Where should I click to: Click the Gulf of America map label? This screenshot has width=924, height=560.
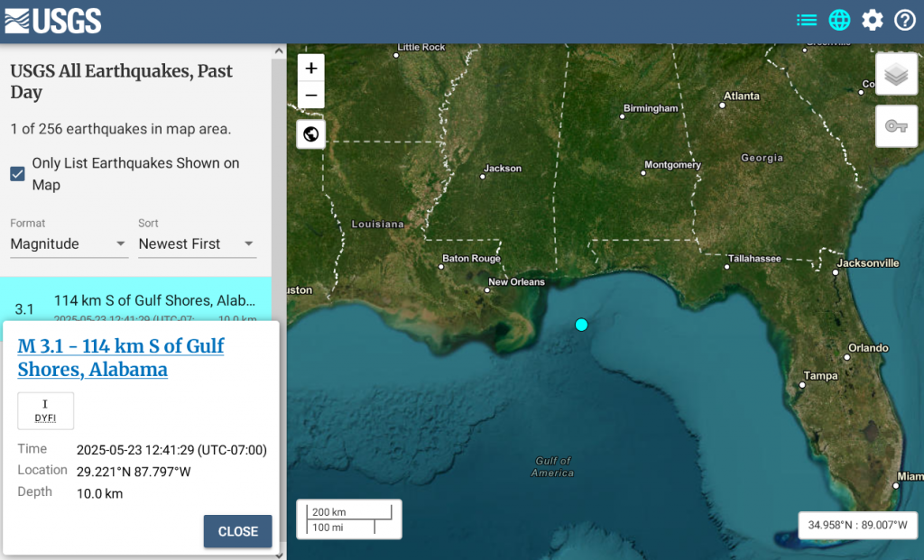pos(553,467)
